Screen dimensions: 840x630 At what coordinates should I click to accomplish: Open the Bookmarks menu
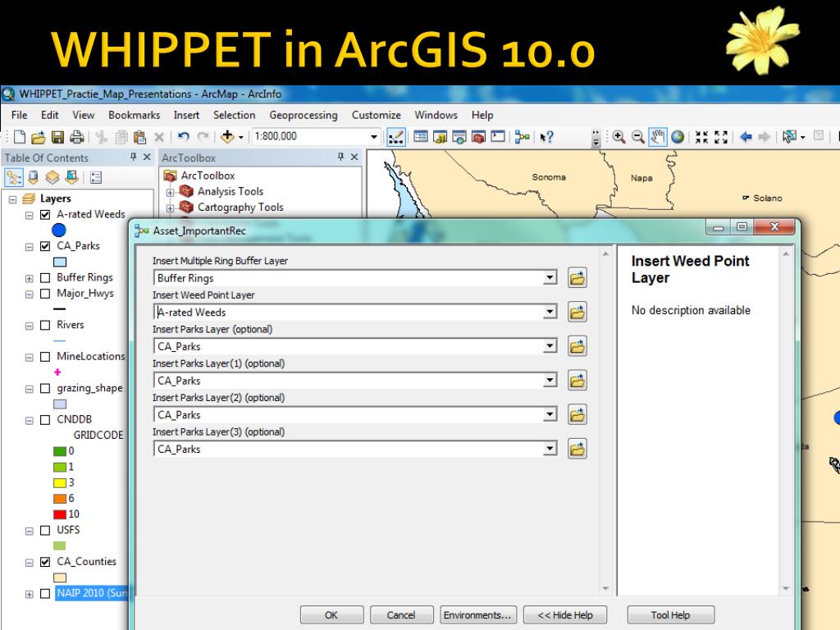click(134, 115)
